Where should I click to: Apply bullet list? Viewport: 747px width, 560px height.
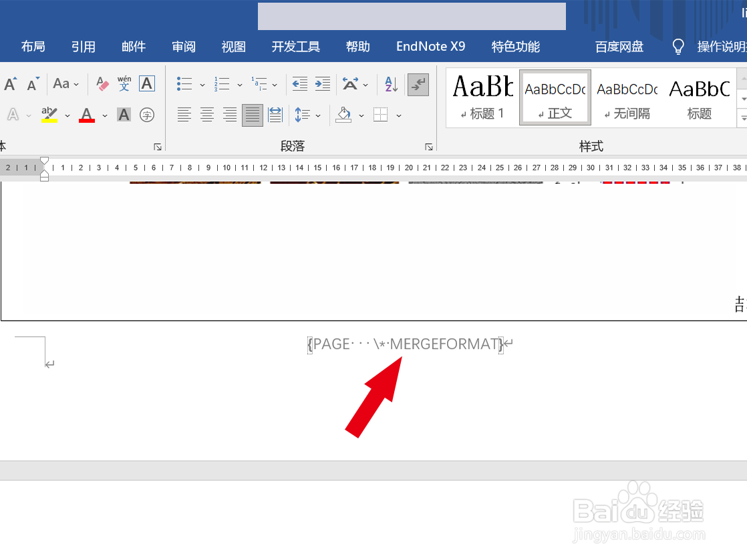pos(184,84)
